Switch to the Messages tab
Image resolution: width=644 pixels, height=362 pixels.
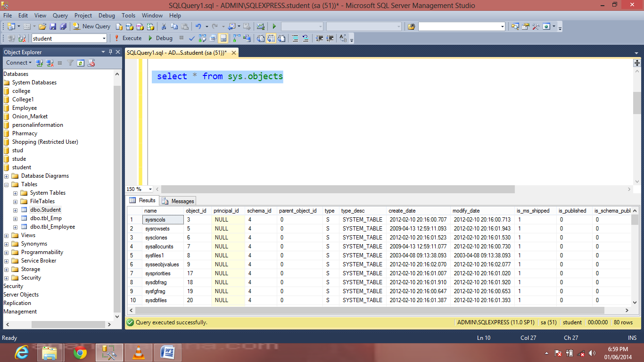(x=178, y=201)
